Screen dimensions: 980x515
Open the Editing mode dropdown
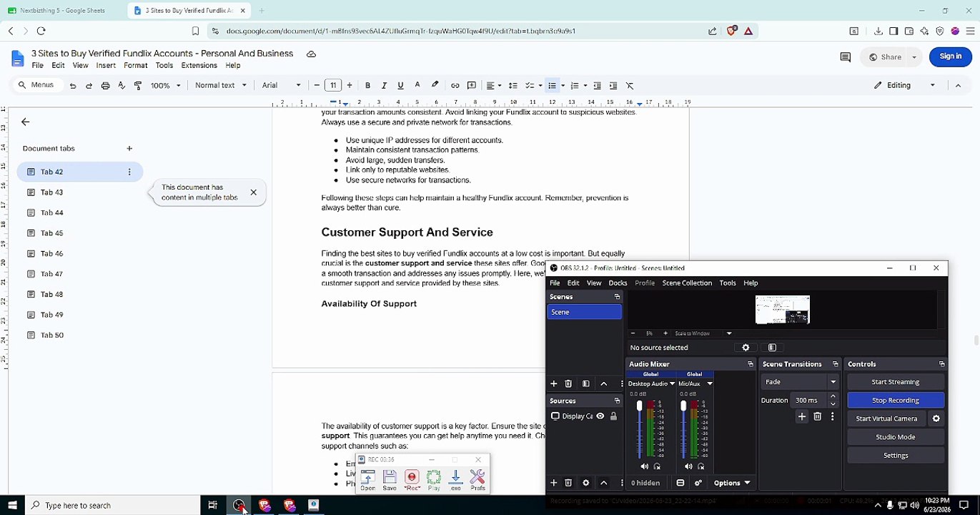click(904, 86)
